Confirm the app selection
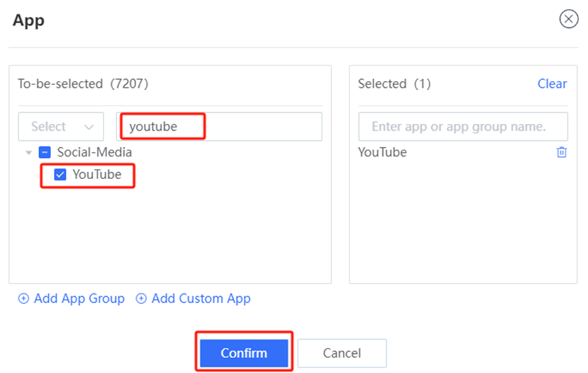This screenshot has width=588, height=373. coord(244,353)
